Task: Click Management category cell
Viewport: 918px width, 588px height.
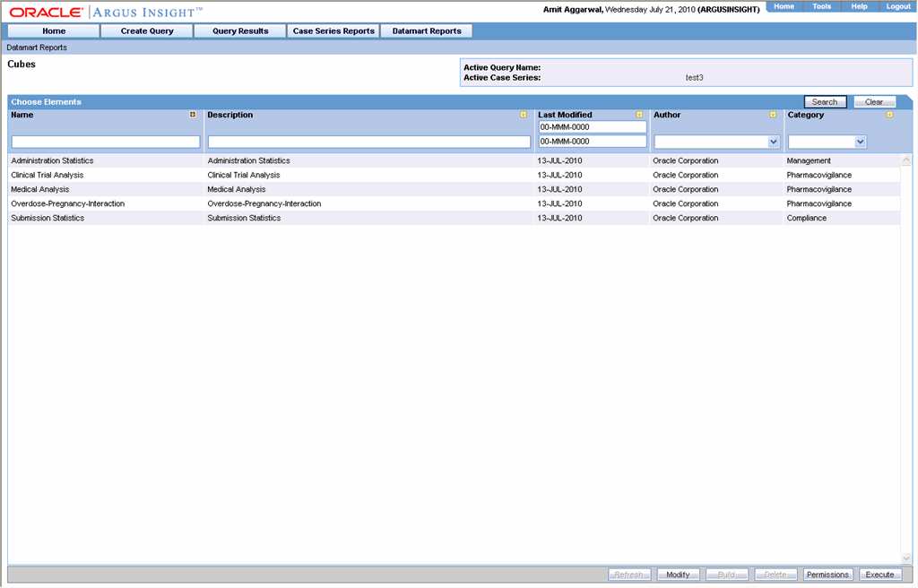Action: pyautogui.click(x=809, y=160)
